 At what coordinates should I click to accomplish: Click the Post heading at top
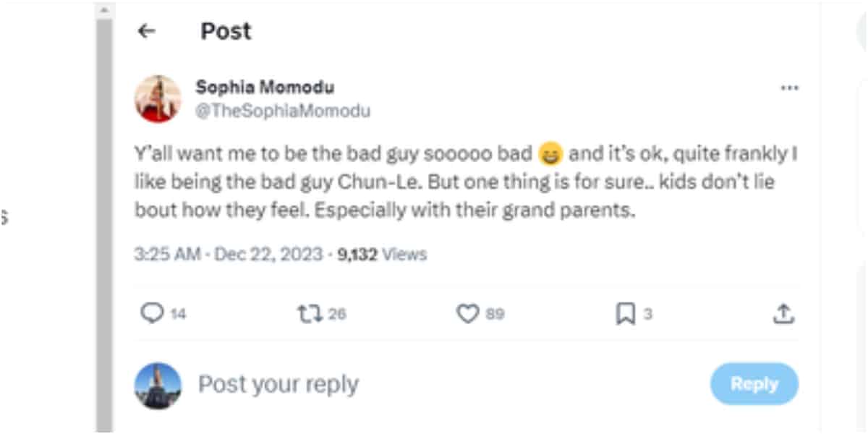coord(226,31)
